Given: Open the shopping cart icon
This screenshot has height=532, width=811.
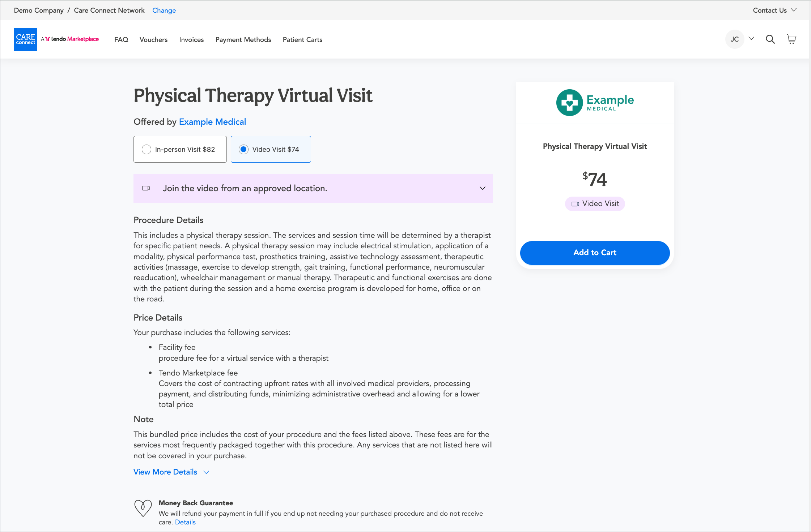Looking at the screenshot, I should [x=791, y=39].
